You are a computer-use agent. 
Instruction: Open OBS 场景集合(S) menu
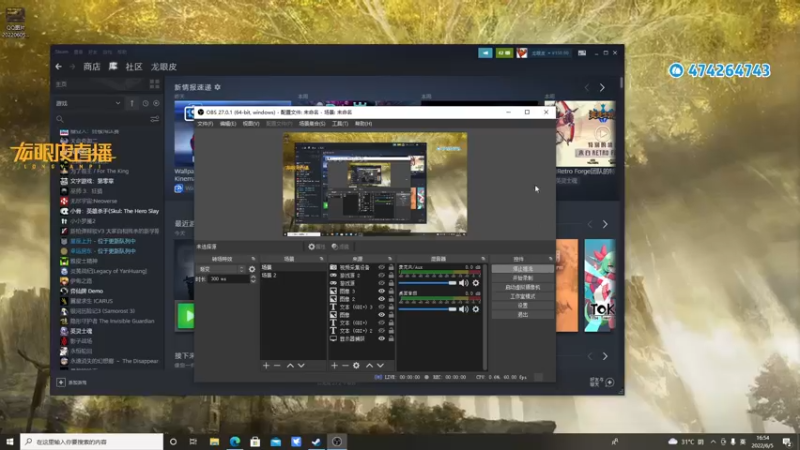click(312, 123)
